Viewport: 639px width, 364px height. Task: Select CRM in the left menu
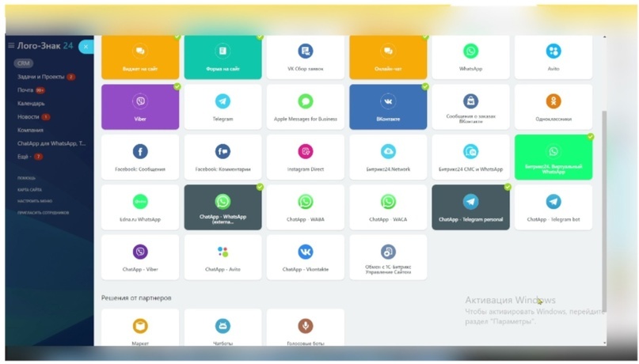[24, 63]
